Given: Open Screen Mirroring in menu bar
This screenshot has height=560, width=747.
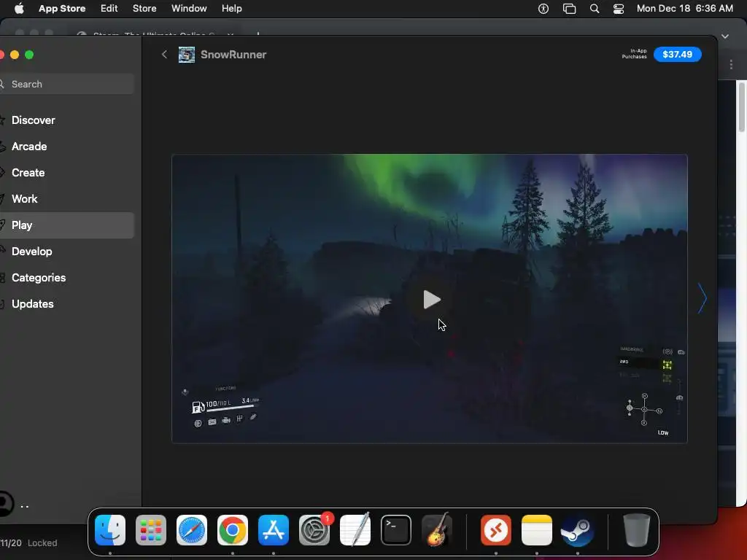Looking at the screenshot, I should (569, 8).
